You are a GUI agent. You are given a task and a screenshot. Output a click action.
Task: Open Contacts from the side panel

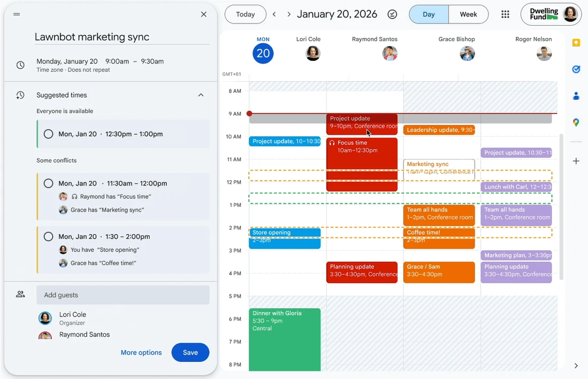[x=576, y=96]
